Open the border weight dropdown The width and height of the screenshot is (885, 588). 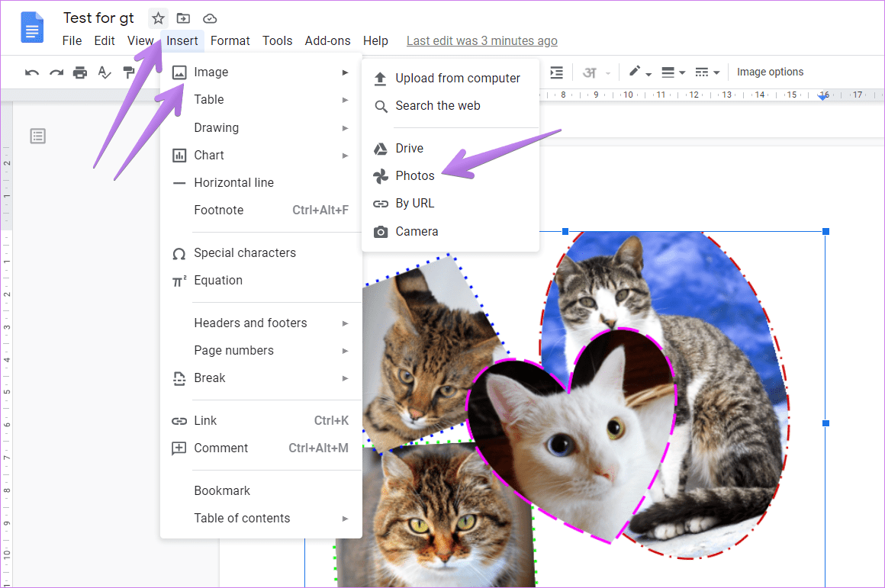(674, 72)
